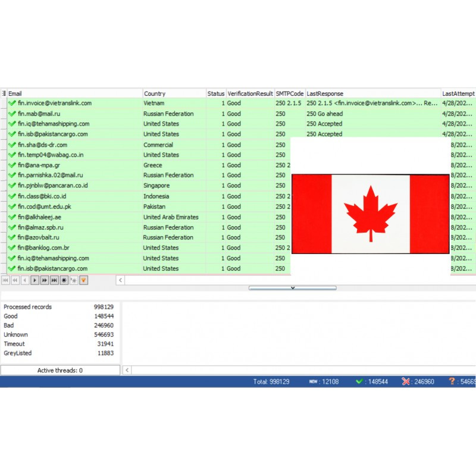Open the grid column chooser icon
The height and width of the screenshot is (476, 476).
[4, 93]
